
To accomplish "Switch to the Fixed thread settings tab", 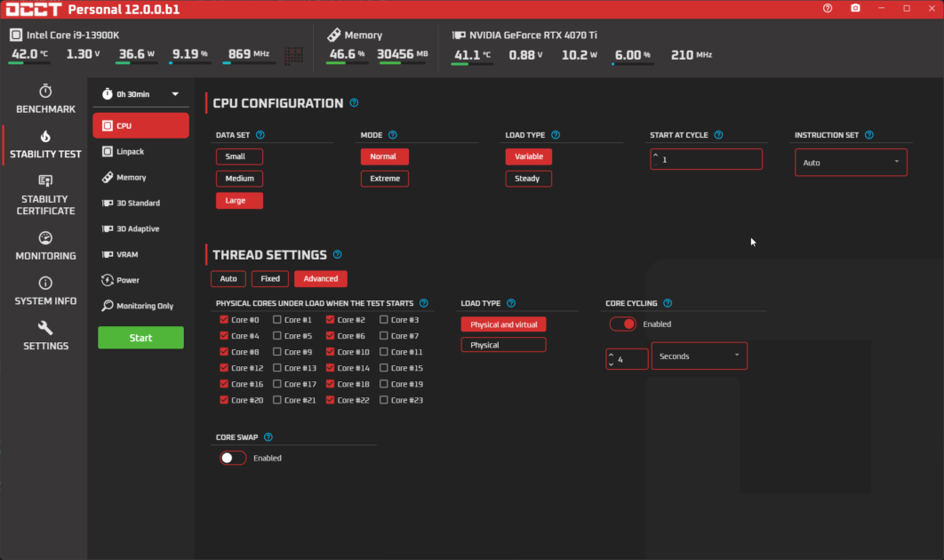I will 269,278.
